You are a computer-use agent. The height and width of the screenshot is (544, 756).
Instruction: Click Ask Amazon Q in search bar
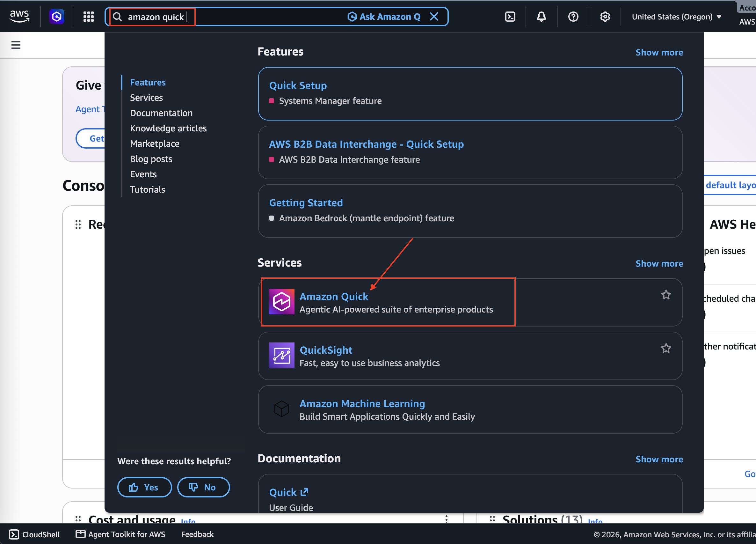[384, 17]
